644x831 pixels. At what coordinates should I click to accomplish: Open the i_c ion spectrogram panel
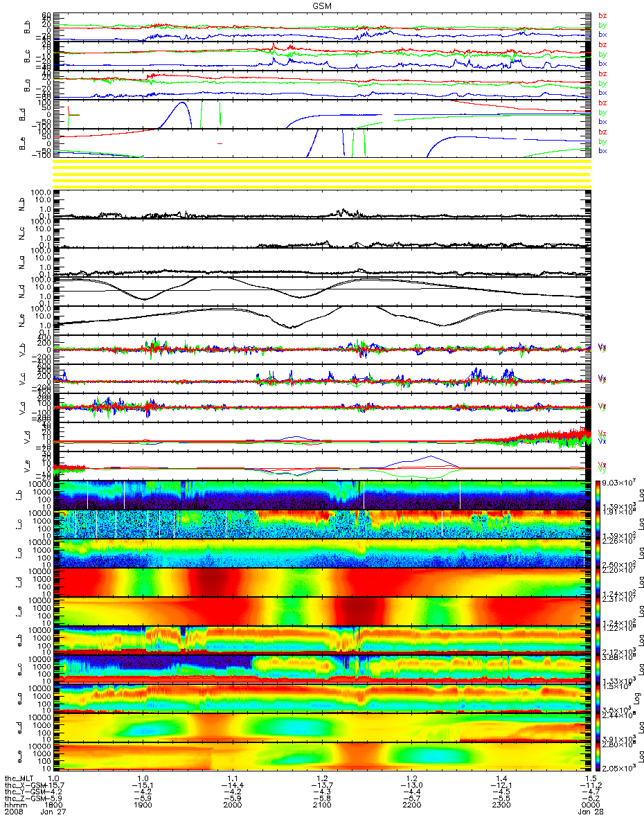pos(322,524)
